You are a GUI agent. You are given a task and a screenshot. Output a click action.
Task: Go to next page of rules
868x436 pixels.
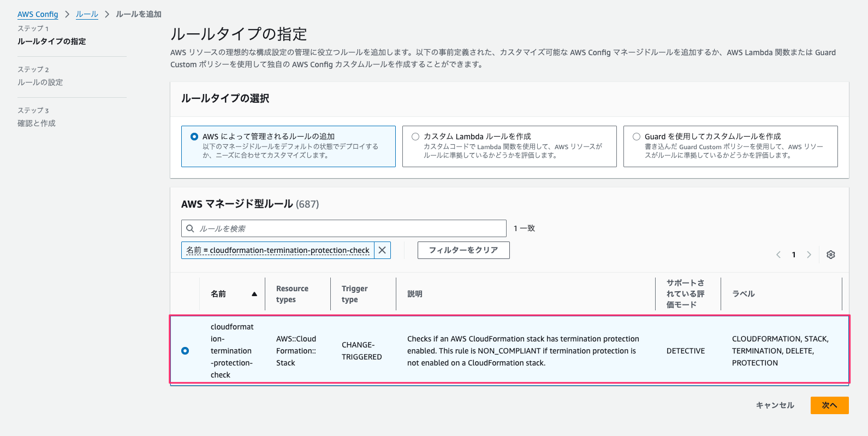[x=809, y=255]
